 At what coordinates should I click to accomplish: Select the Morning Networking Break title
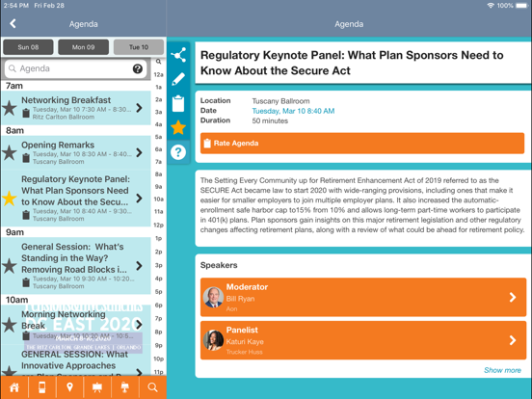click(64, 320)
